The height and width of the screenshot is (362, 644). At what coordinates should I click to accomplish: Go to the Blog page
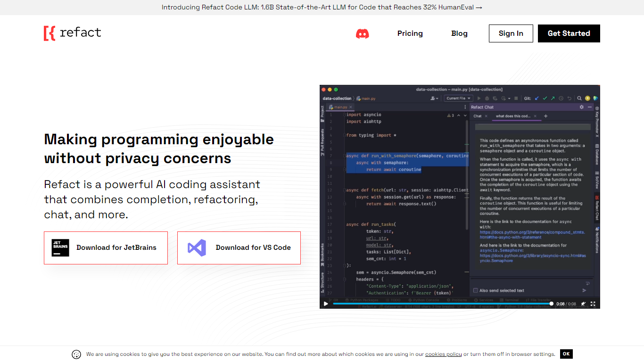coord(459,33)
